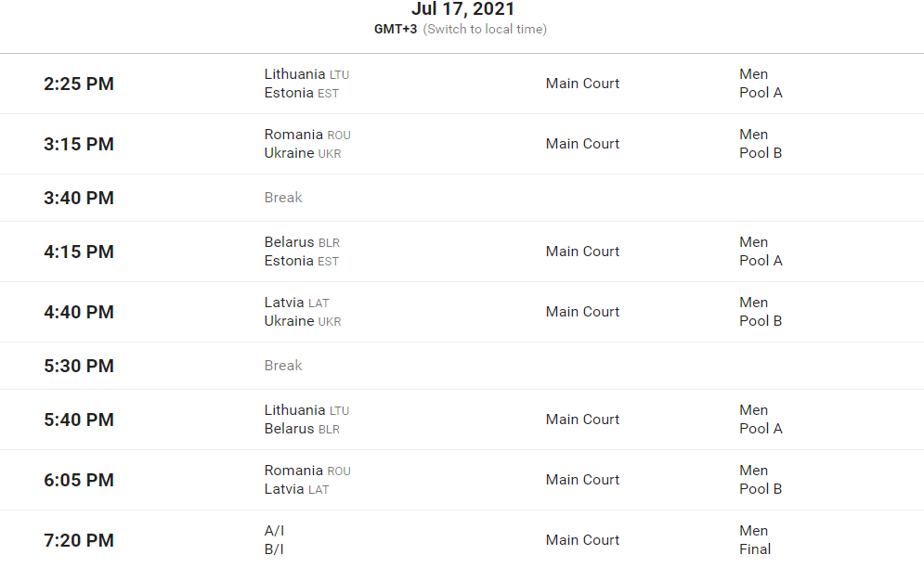Select Belarus in the 5:40 PM game
This screenshot has width=924, height=568.
point(289,429)
